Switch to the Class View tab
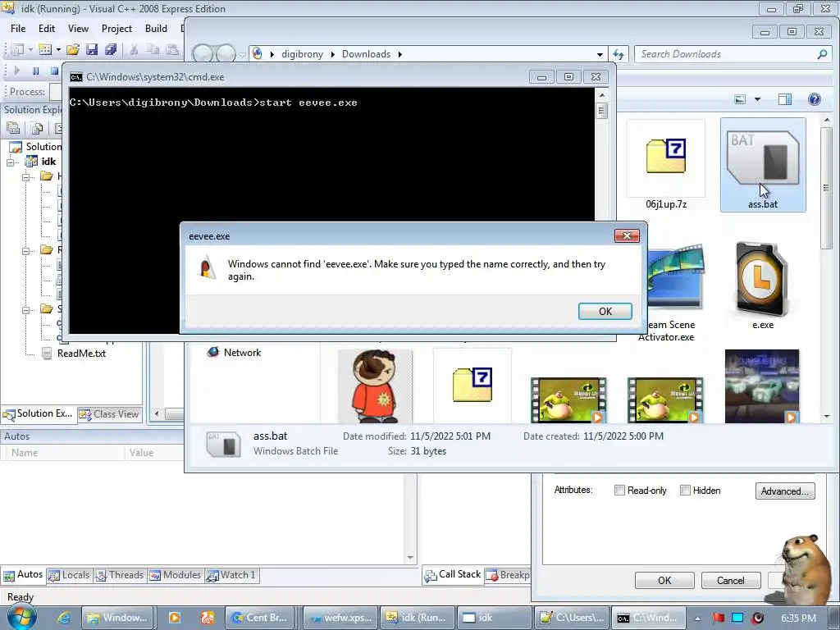Screen dimensions: 840x630 point(110,414)
